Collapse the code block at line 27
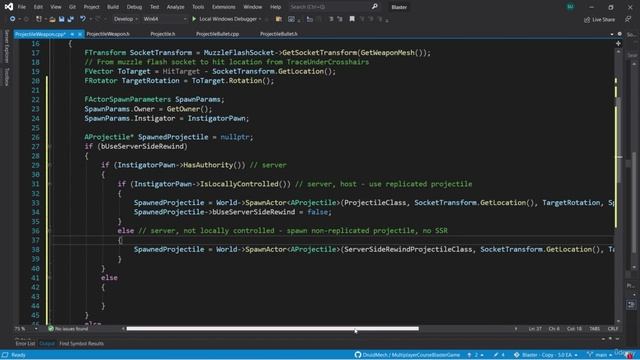This screenshot has height=360, width=640. point(49,146)
